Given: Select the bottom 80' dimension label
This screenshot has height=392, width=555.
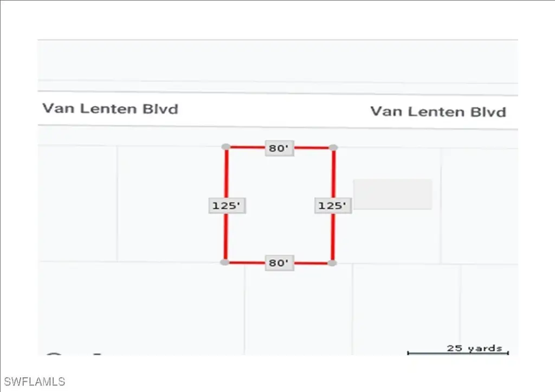Looking at the screenshot, I should tap(280, 264).
